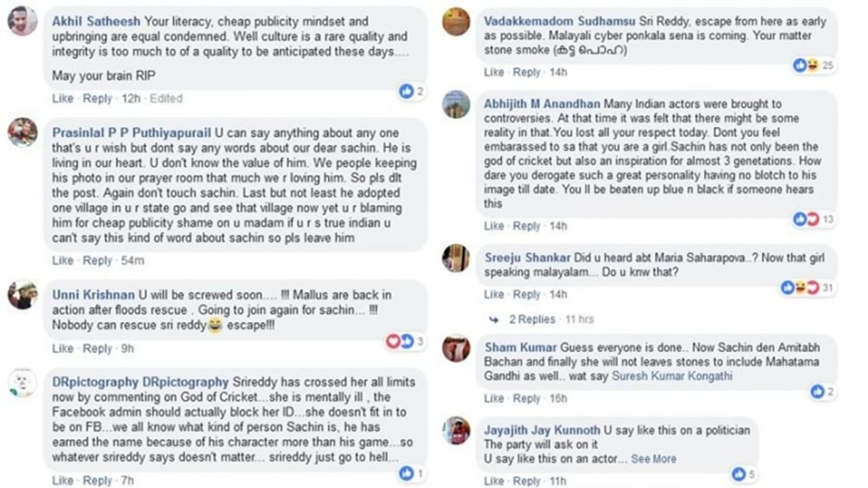Like Sham Kumar's comment
The width and height of the screenshot is (868, 488).
494,399
